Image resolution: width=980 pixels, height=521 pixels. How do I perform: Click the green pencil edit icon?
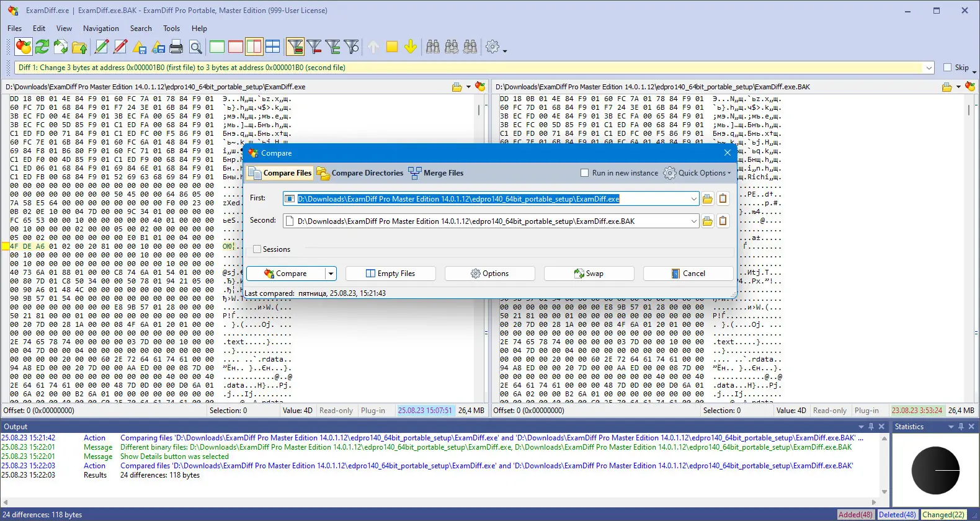(102, 47)
